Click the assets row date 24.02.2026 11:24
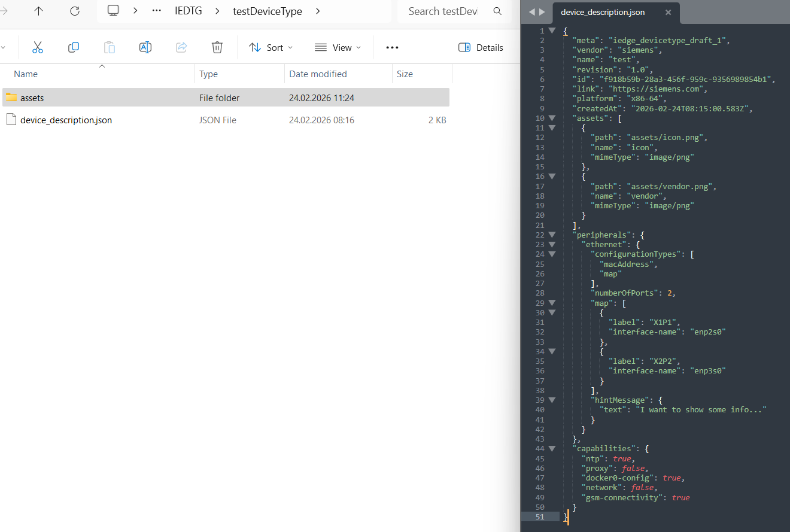The height and width of the screenshot is (532, 790). pyautogui.click(x=321, y=98)
